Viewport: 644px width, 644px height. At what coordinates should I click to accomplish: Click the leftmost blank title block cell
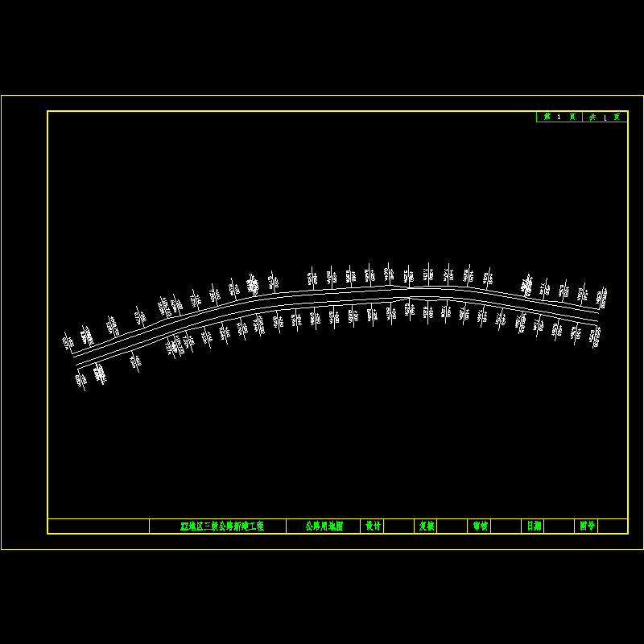coord(98,526)
